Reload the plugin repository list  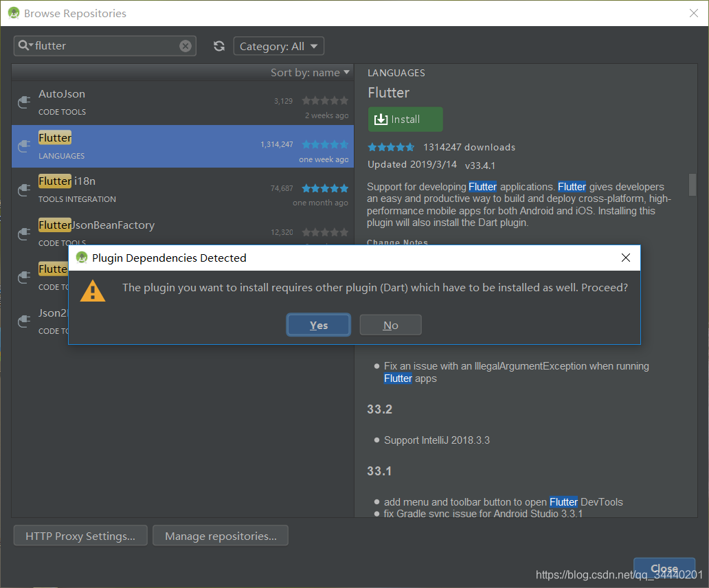pyautogui.click(x=219, y=46)
